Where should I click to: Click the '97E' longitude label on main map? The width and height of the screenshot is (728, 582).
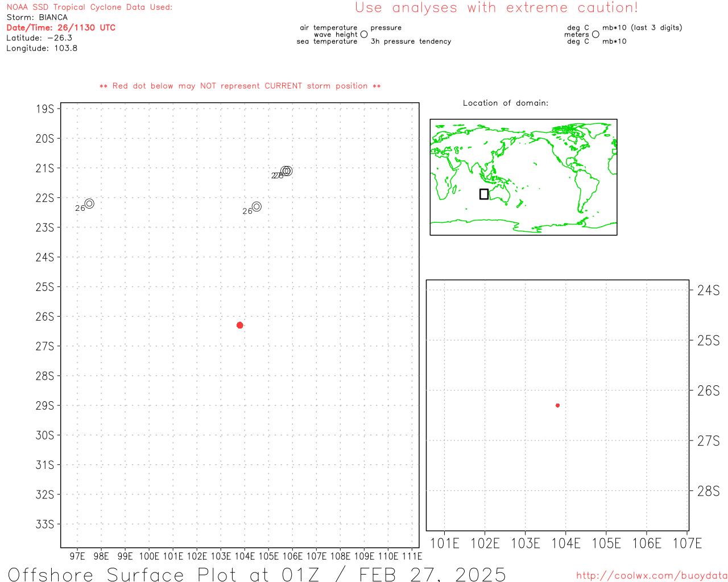tap(77, 556)
